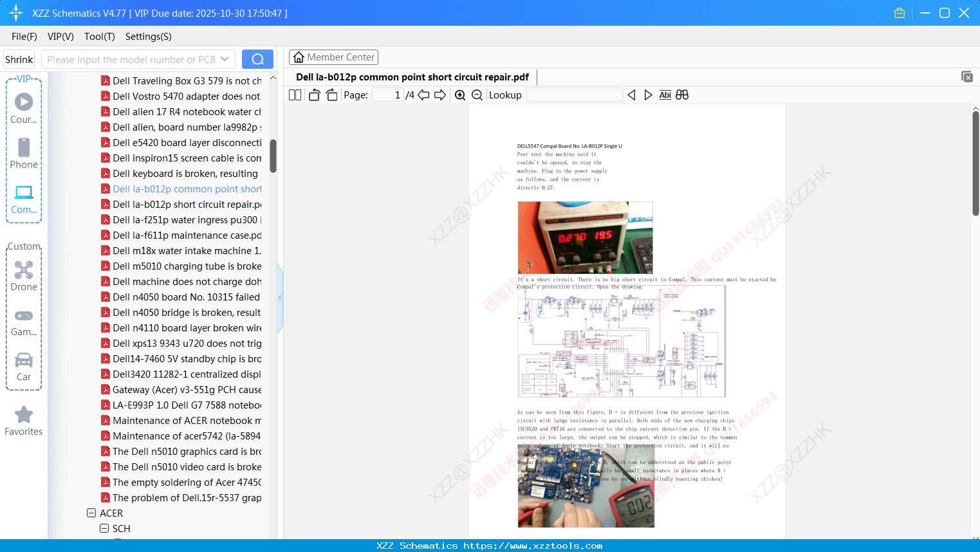Rotate the PDF page counterclockwise
This screenshot has height=552, width=980.
[314, 95]
